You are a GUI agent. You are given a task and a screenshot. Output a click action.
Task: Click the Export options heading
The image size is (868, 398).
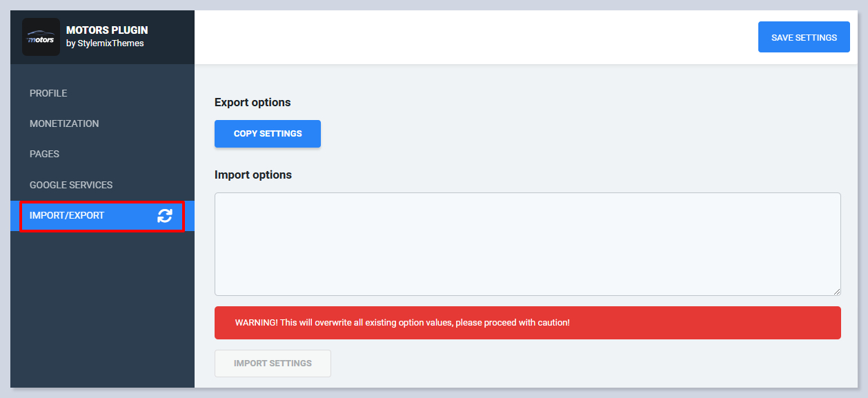coord(253,102)
